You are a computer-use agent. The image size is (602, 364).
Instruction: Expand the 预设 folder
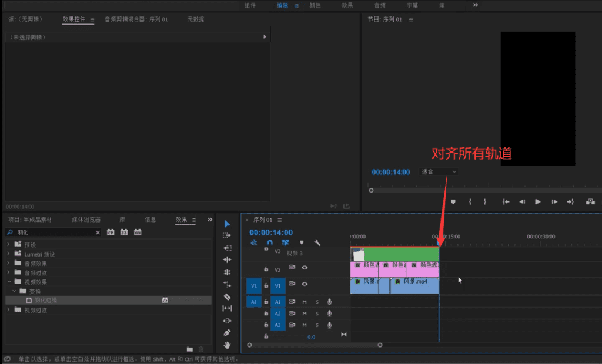(x=8, y=244)
